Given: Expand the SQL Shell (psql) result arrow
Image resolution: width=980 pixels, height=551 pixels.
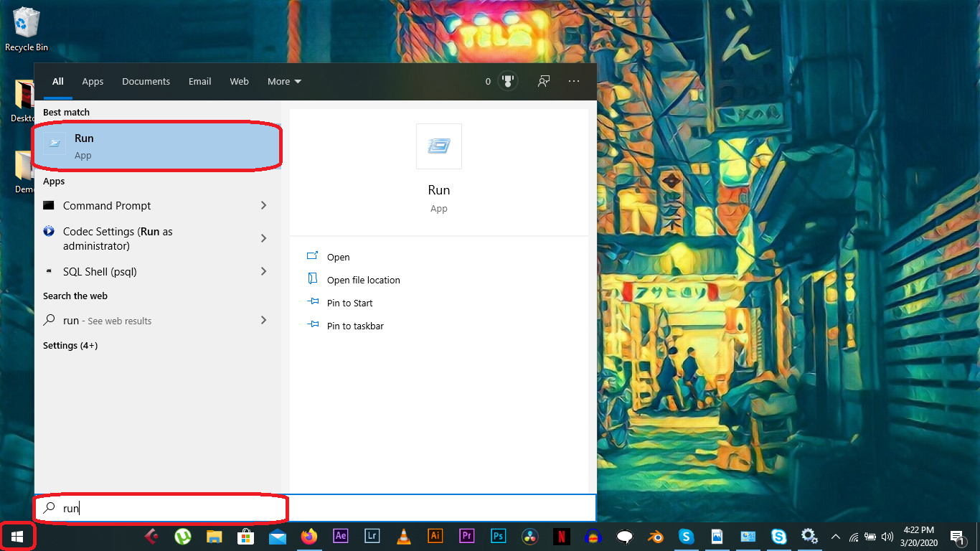Looking at the screenshot, I should [x=263, y=271].
